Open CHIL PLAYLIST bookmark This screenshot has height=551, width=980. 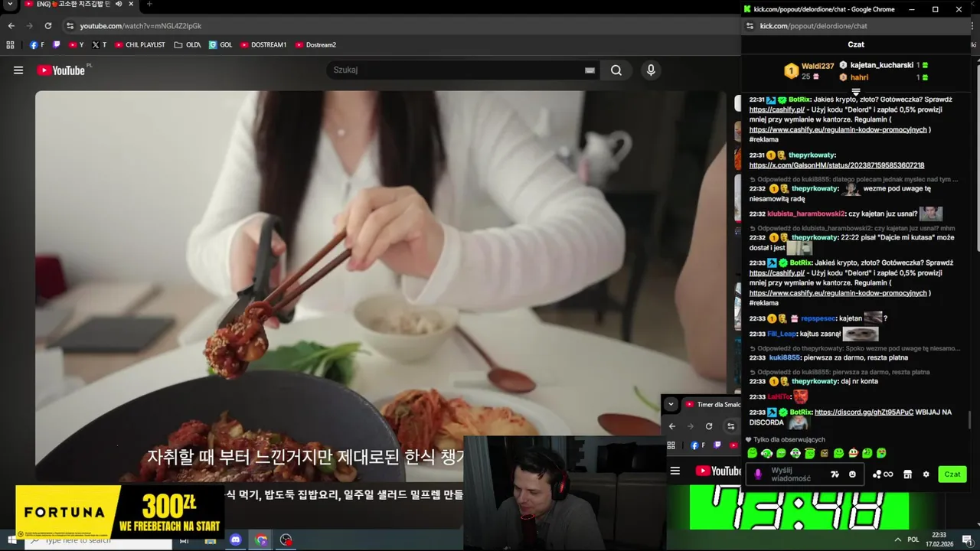[x=140, y=45]
